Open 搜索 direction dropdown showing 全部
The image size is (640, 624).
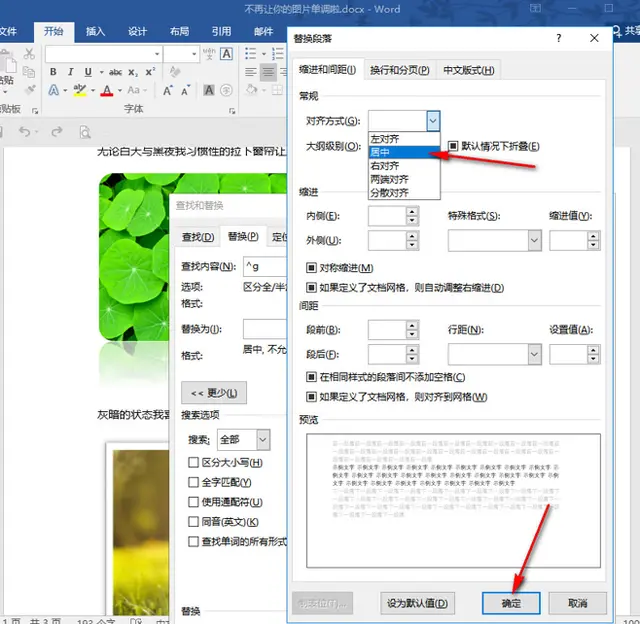[263, 440]
